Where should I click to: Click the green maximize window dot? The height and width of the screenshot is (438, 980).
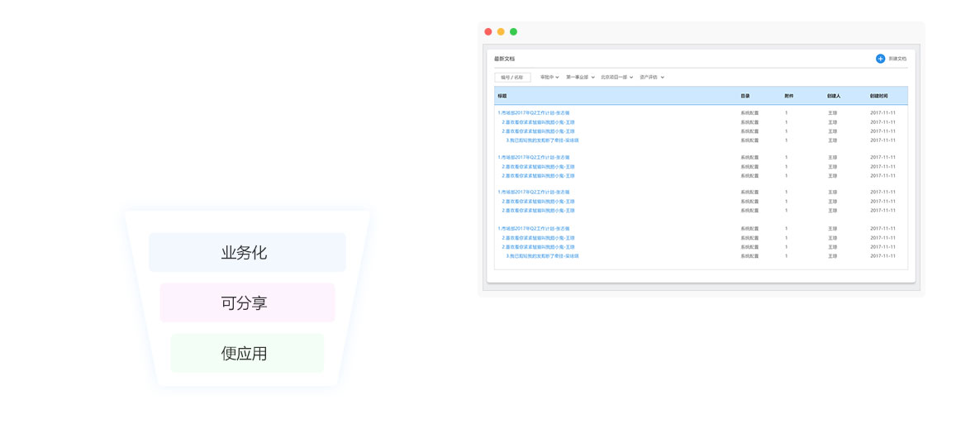513,32
